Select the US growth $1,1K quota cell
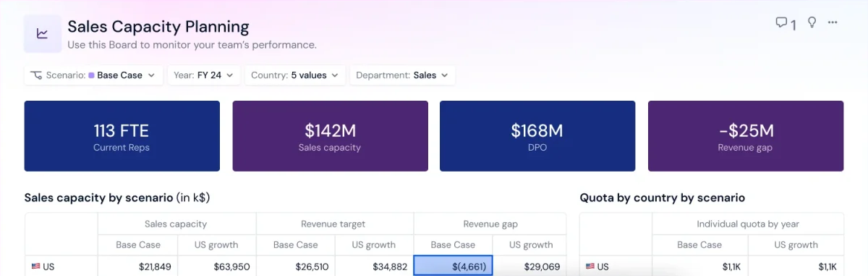The width and height of the screenshot is (868, 276). (x=796, y=266)
